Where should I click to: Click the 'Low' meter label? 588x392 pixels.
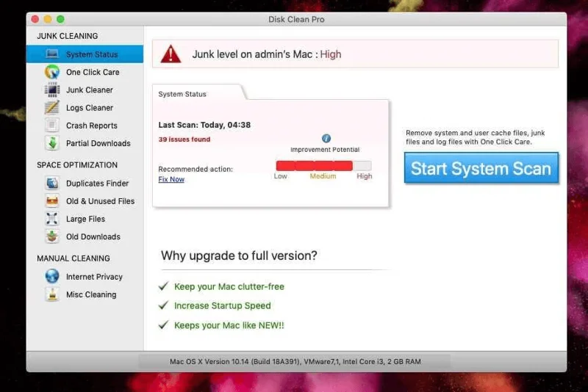[x=281, y=176]
